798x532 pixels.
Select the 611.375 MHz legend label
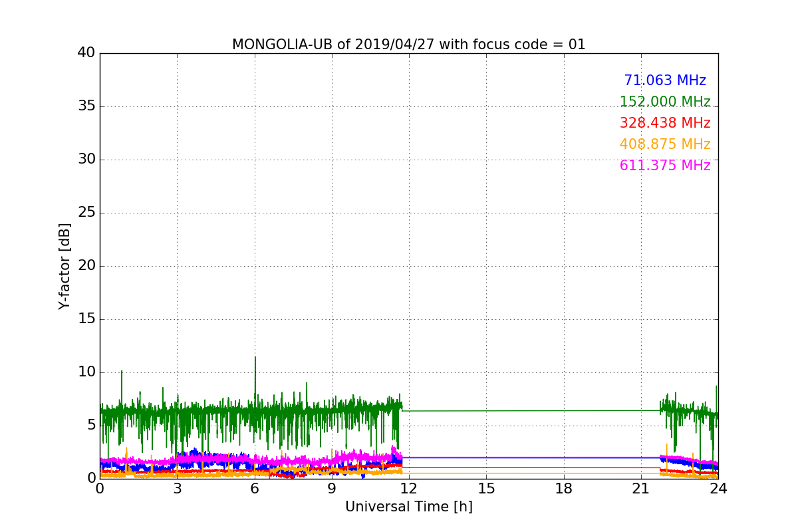pyautogui.click(x=665, y=166)
